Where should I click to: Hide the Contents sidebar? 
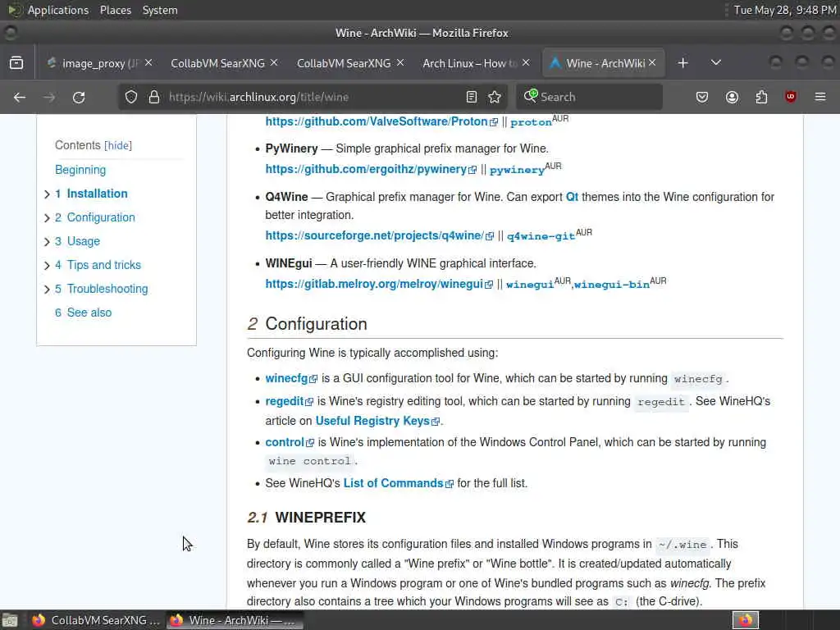118,146
